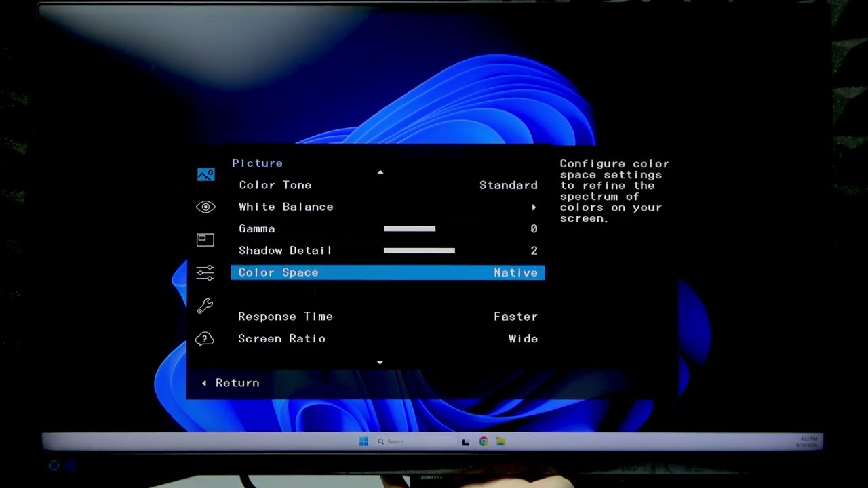Click the down arrow below Screen Ratio
The width and height of the screenshot is (868, 488).
[380, 363]
